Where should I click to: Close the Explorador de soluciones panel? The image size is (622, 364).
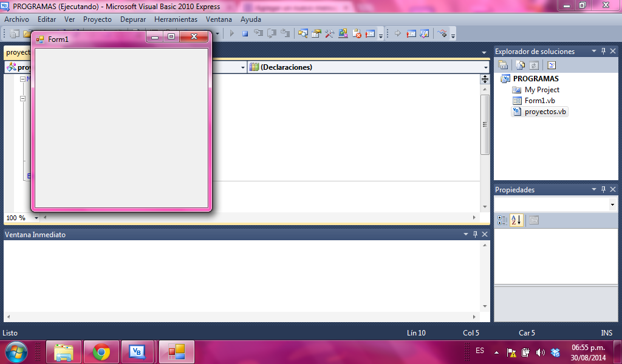point(613,51)
